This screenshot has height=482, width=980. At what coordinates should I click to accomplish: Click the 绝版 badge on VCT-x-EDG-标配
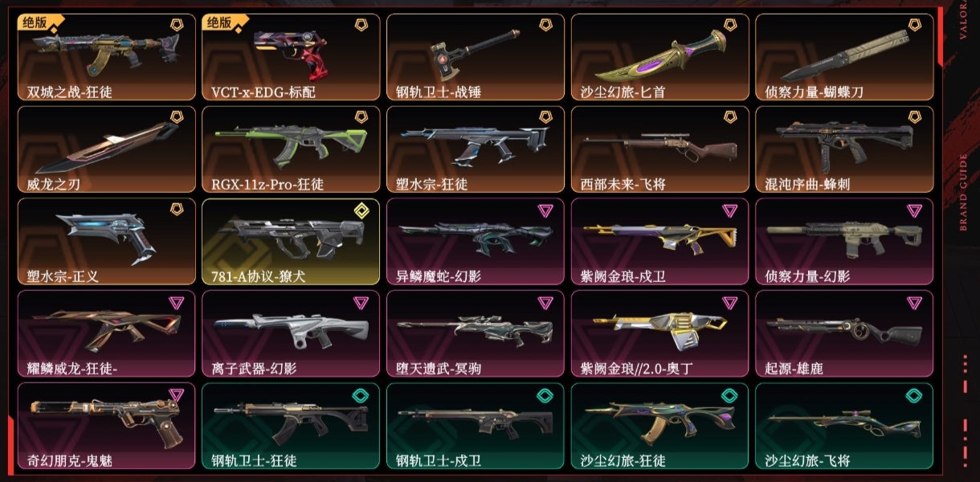(x=218, y=23)
